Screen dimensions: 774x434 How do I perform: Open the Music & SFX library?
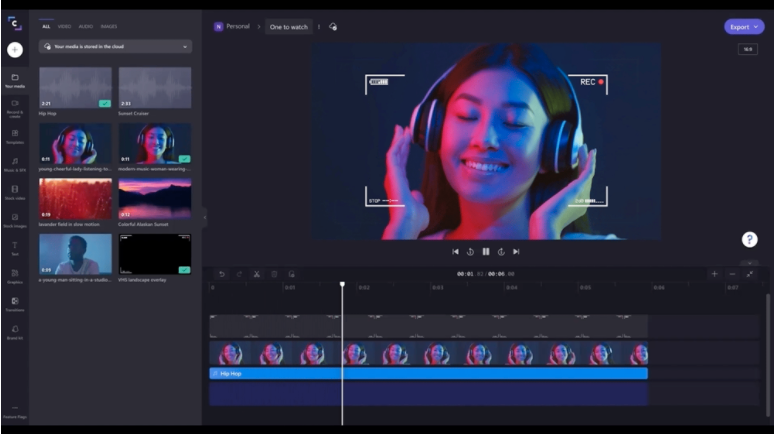15,163
